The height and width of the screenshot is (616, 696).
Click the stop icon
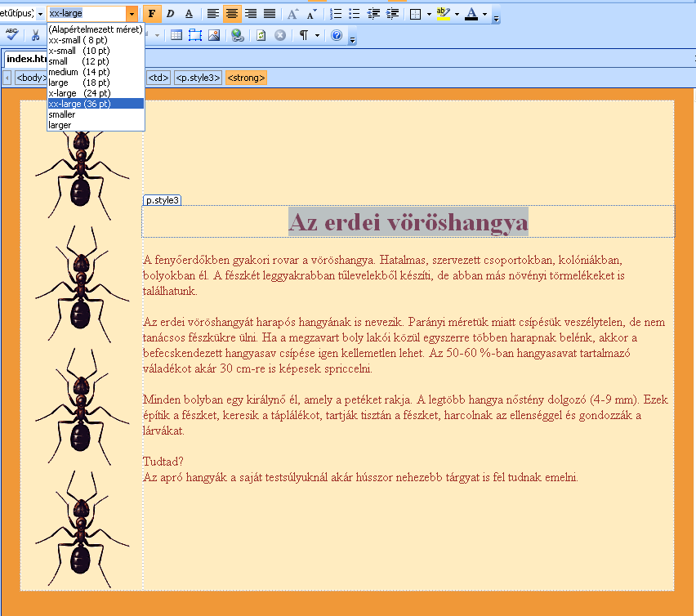[280, 35]
